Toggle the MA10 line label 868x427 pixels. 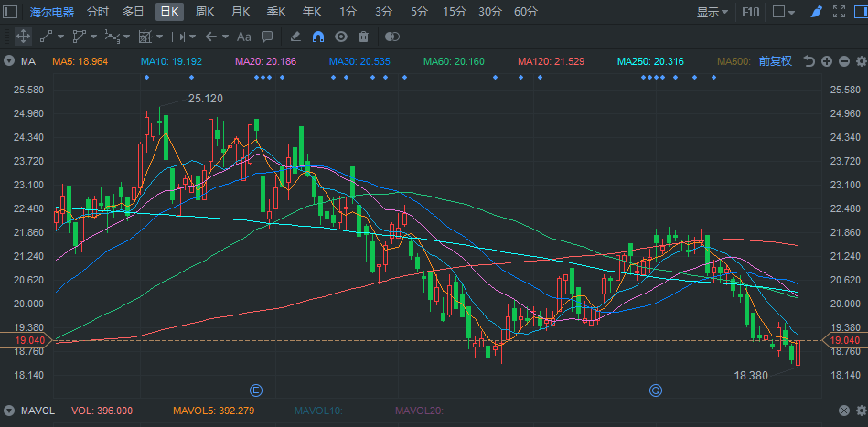pyautogui.click(x=171, y=61)
